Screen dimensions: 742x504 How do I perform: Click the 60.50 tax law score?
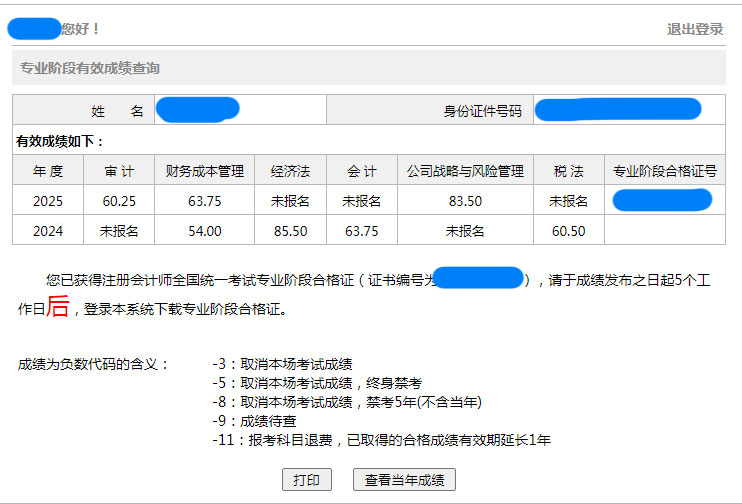[568, 231]
